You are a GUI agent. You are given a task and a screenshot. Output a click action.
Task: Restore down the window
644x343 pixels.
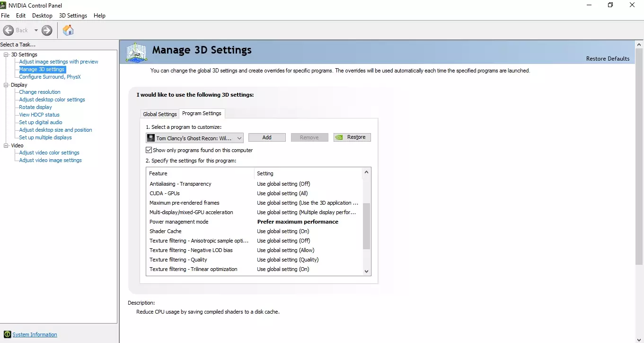(610, 5)
